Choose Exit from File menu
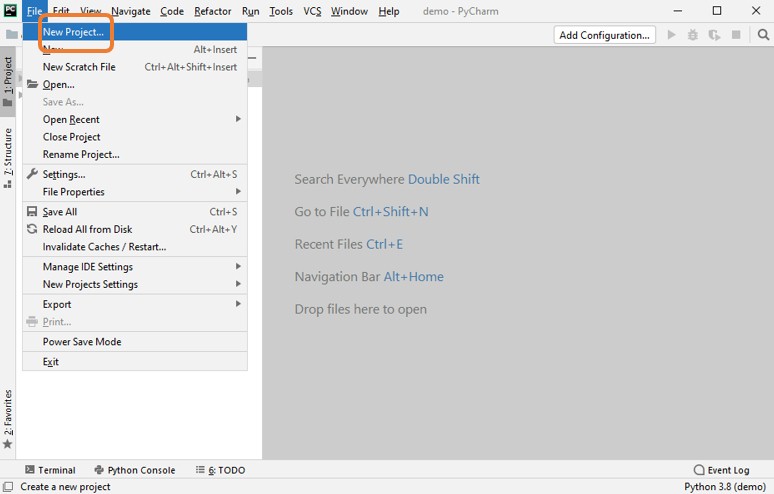Viewport: 774px width, 494px height. [x=135, y=362]
